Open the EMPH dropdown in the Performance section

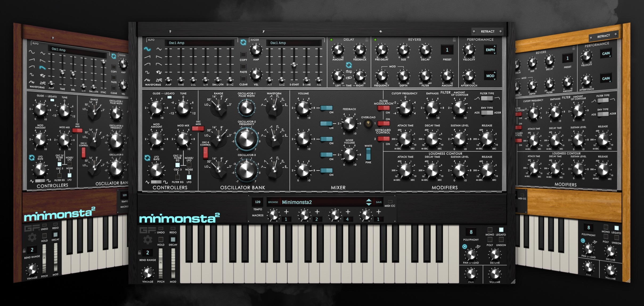coord(490,50)
